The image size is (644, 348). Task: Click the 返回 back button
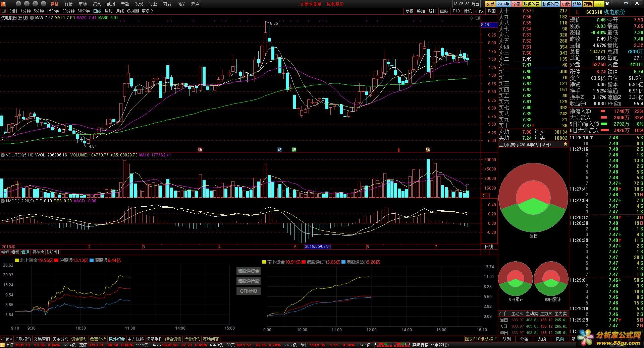[492, 11]
